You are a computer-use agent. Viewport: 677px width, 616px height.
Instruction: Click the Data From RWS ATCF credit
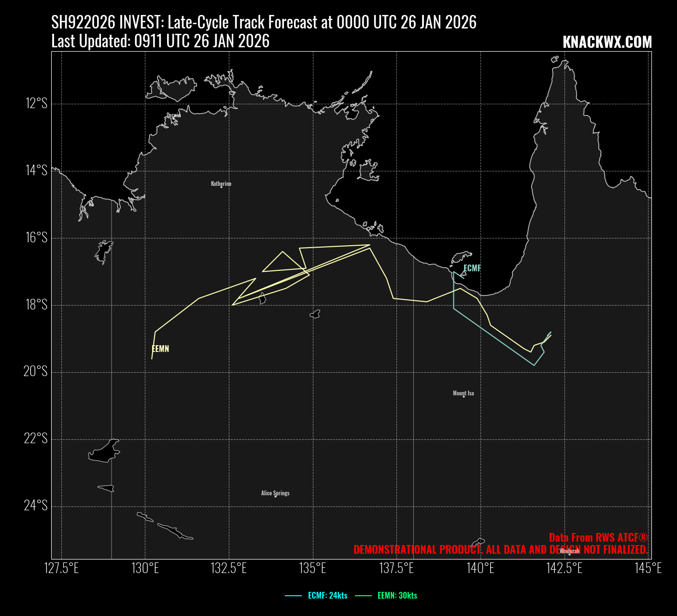[598, 537]
